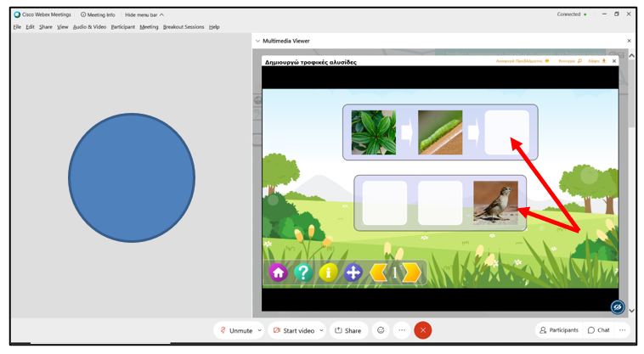Click the viewer scrollbar up arrow
Screen dimensions: 644x354
click(631, 55)
